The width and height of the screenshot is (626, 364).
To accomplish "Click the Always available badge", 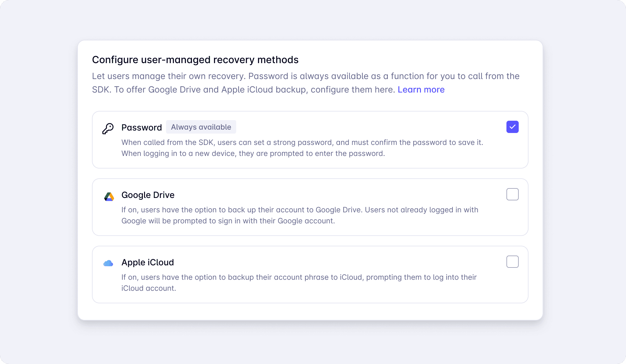I will tap(201, 127).
